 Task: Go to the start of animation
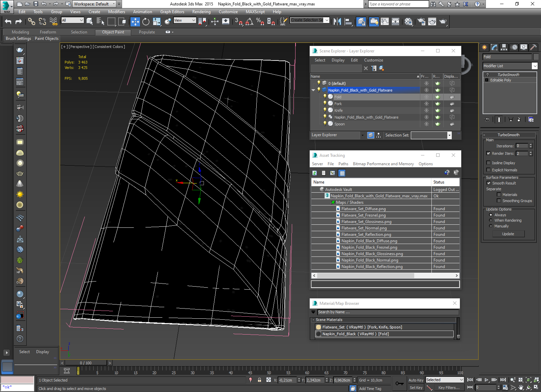pos(470,380)
